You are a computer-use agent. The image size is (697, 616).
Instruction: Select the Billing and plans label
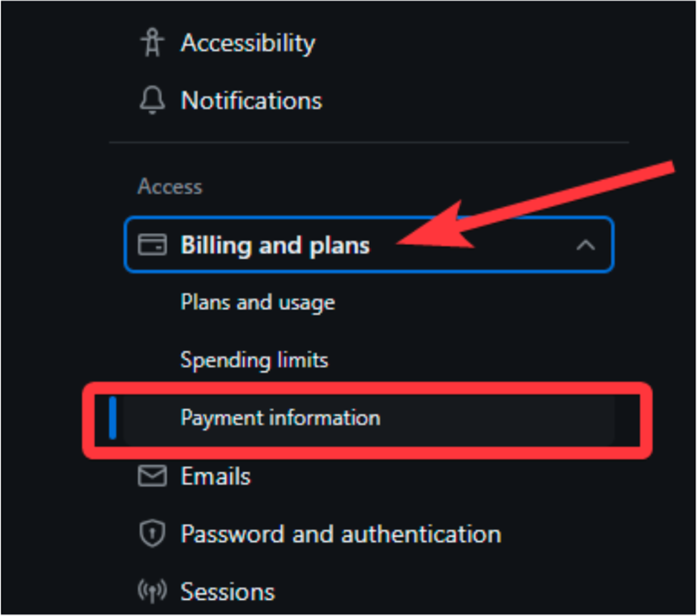[275, 245]
